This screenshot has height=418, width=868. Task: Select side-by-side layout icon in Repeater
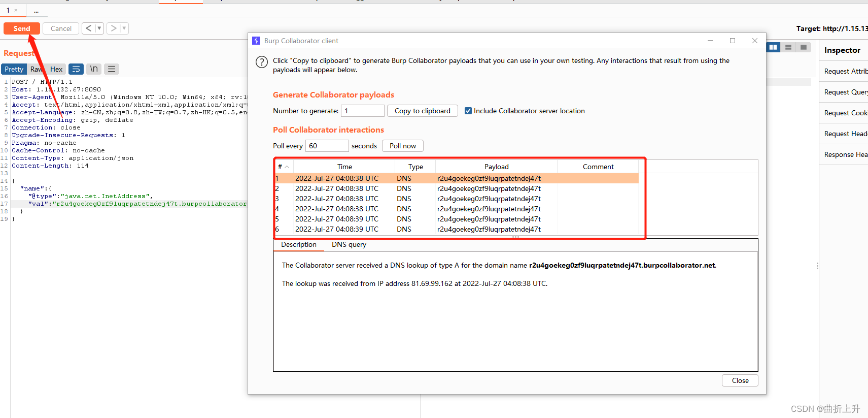pos(773,47)
